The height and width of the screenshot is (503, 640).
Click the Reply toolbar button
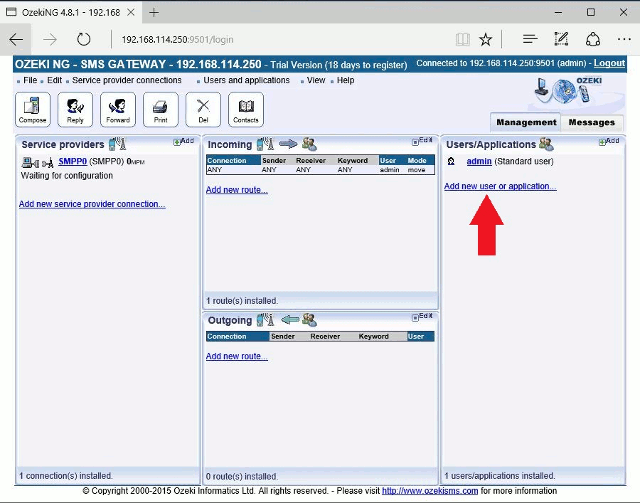point(75,109)
